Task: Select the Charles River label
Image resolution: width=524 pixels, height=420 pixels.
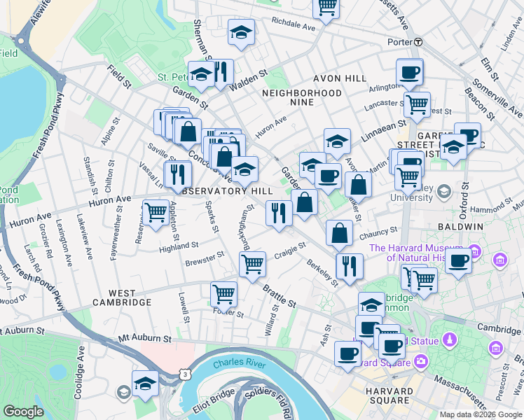Action: 240,363
